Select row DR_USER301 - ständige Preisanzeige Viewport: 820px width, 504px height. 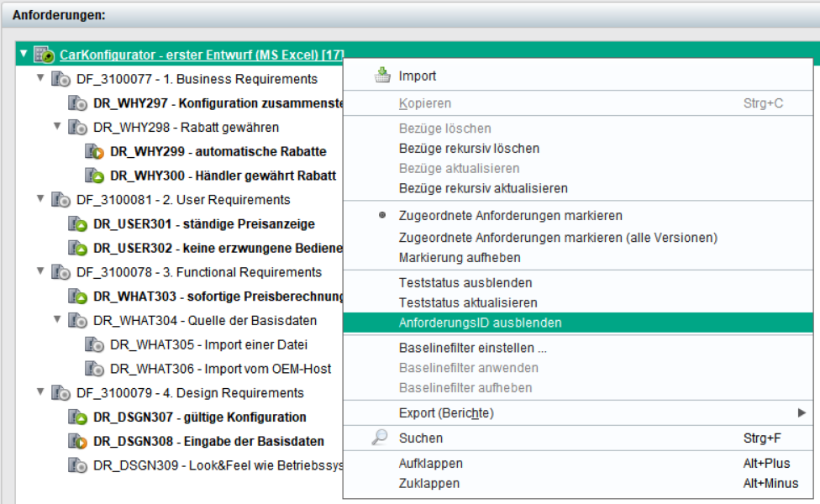[204, 224]
